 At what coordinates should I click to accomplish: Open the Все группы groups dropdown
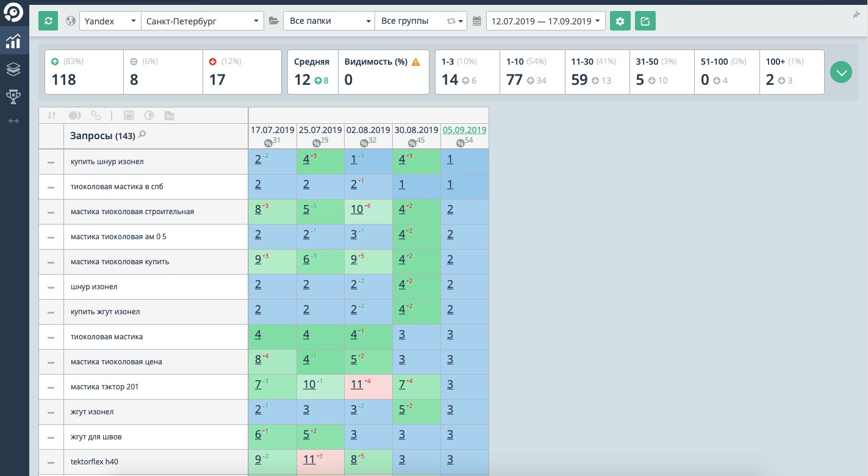(421, 21)
